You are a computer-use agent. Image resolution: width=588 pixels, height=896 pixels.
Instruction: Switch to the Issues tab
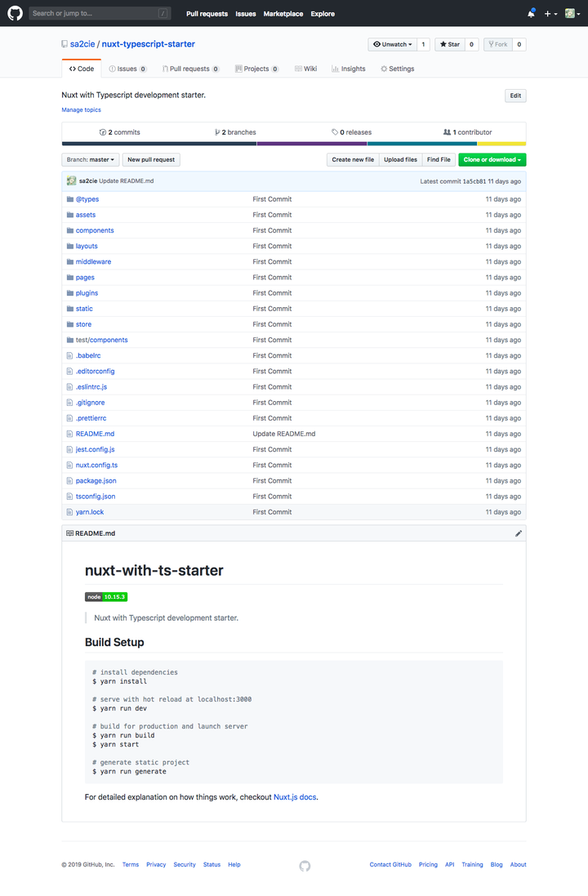coord(127,69)
